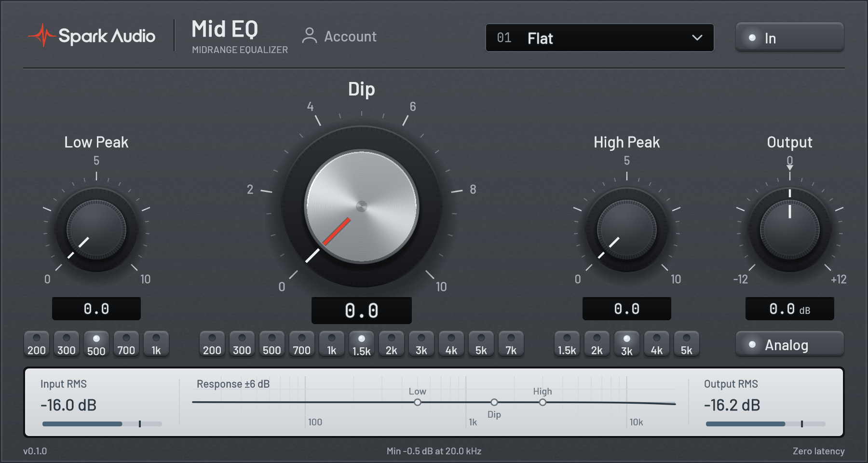Viewport: 868px width, 463px height.
Task: Select Dip 5k frequency button
Action: tap(481, 344)
